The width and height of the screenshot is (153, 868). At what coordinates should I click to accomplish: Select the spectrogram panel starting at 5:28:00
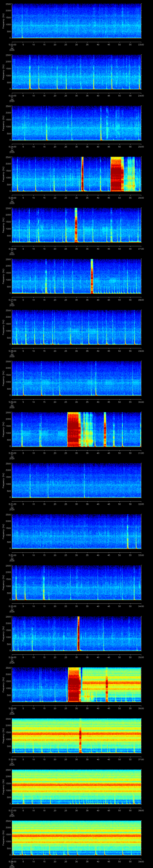coord(76,327)
